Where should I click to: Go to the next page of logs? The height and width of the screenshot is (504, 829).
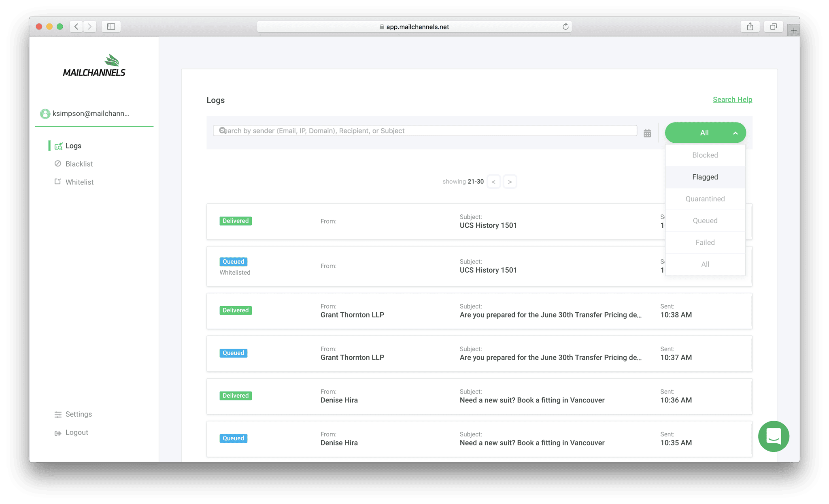point(510,182)
